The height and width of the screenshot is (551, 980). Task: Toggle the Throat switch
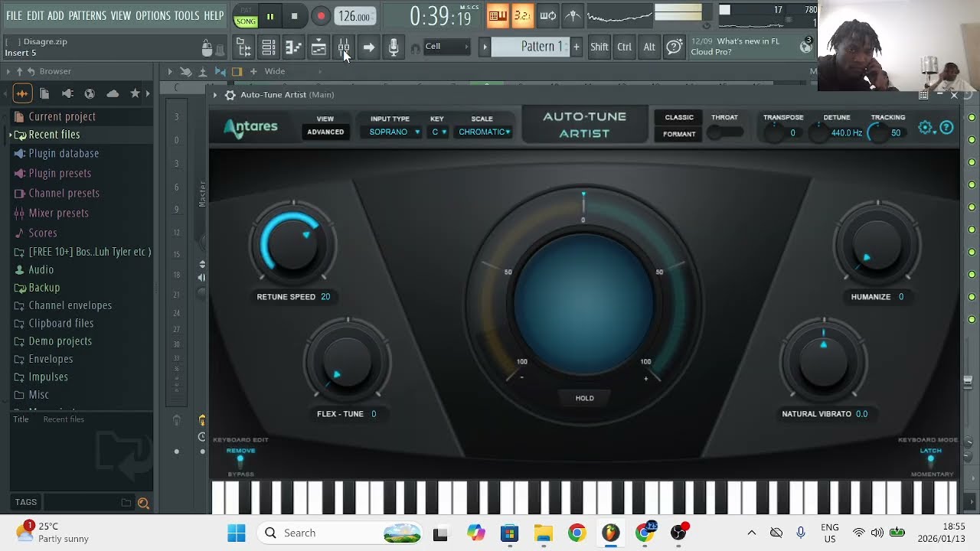[x=724, y=132]
